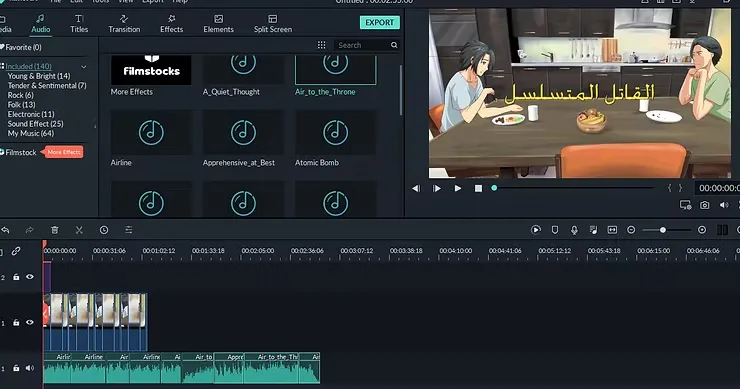Select the Air_to_the_Throne audio thumbnail

coord(336,69)
